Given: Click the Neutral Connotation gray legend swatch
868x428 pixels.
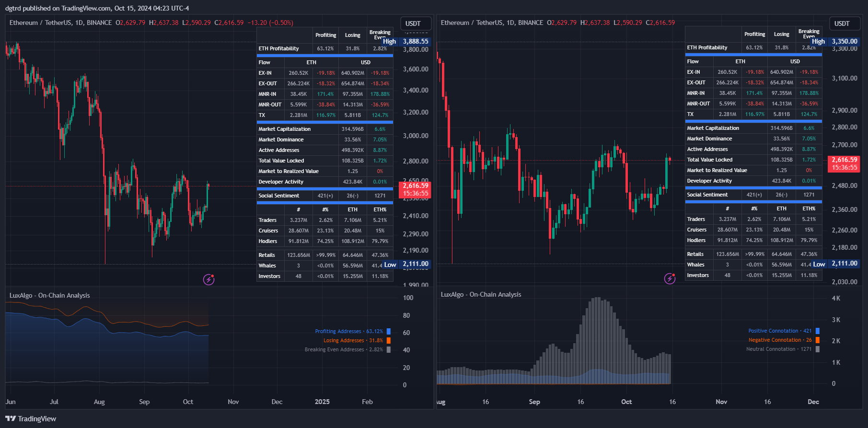Looking at the screenshot, I should (x=818, y=349).
